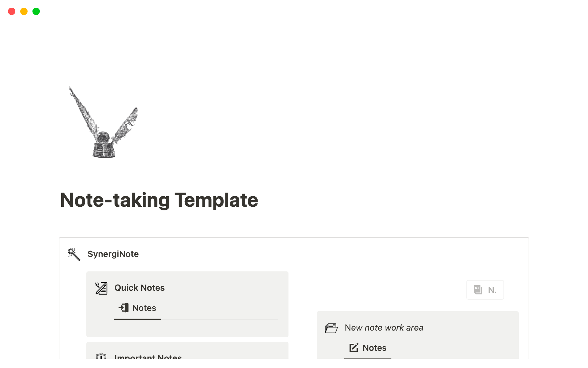The width and height of the screenshot is (588, 368).
Task: Click the Quick Notes pencil-and-paper icon
Action: click(x=101, y=288)
